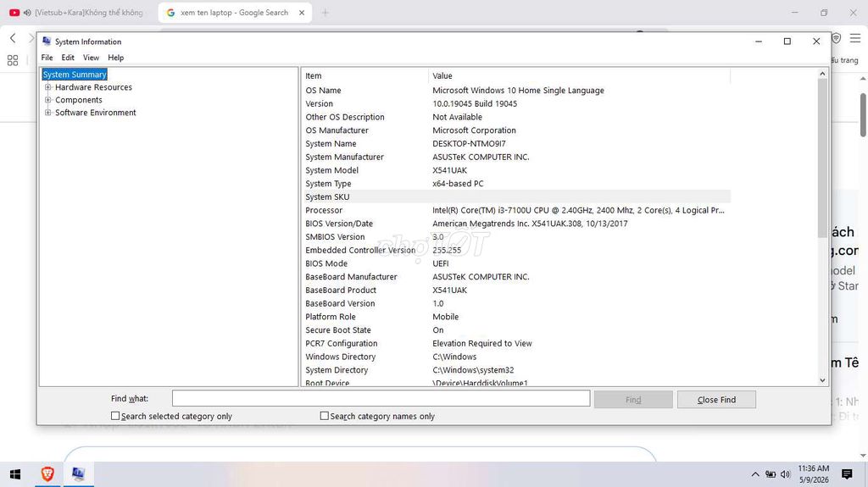The width and height of the screenshot is (868, 487).
Task: Select System Summary in the tree
Action: (75, 75)
